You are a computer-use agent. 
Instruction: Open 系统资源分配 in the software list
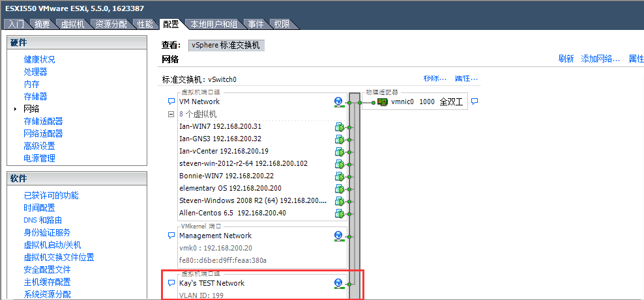(47, 294)
